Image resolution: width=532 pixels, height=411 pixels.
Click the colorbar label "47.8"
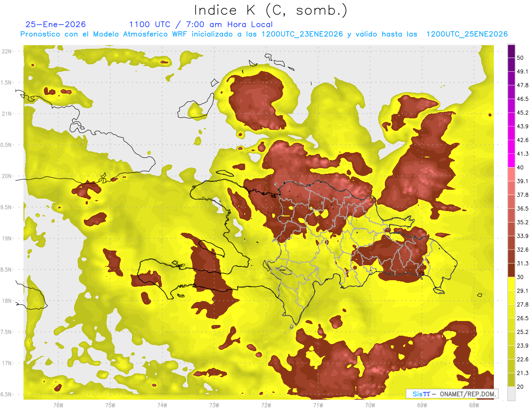coord(523,85)
